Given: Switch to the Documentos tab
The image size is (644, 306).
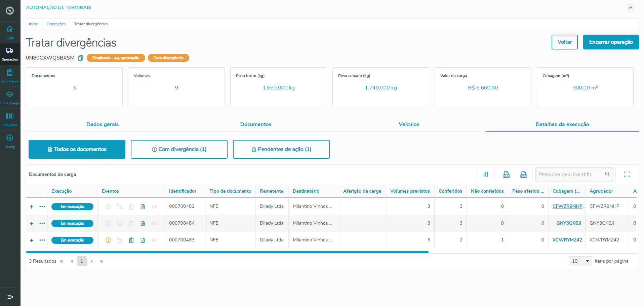Looking at the screenshot, I should (x=255, y=124).
